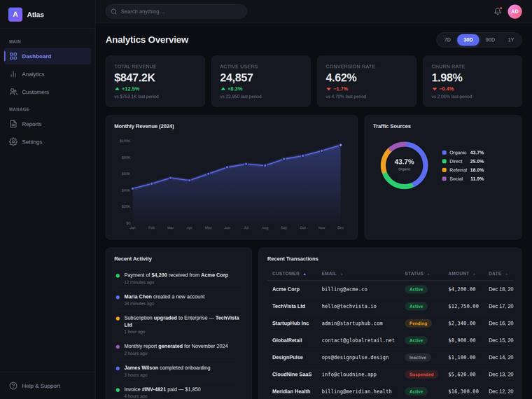Viewport: 532px width, 399px height.
Task: Click the Conversion Rate 4.62% value
Action: [x=341, y=78]
